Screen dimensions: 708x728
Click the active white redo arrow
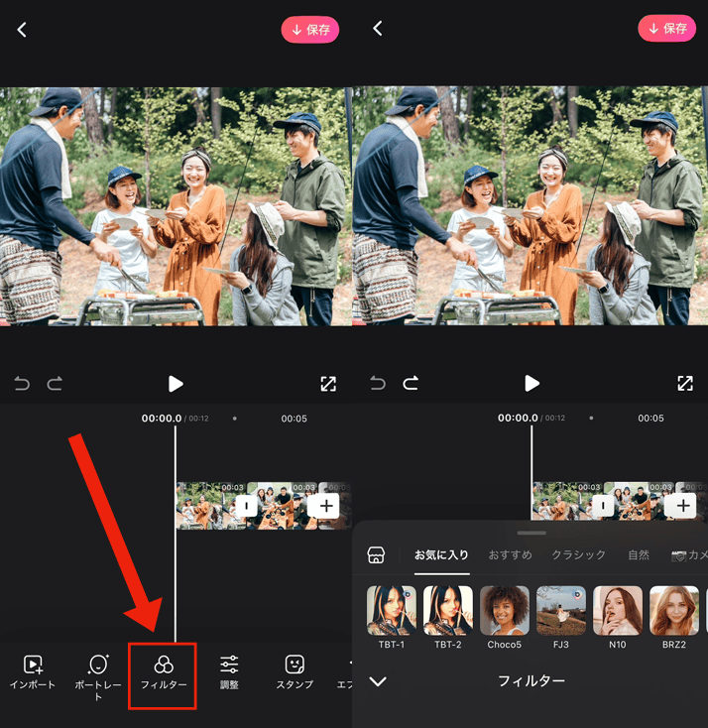pyautogui.click(x=411, y=384)
